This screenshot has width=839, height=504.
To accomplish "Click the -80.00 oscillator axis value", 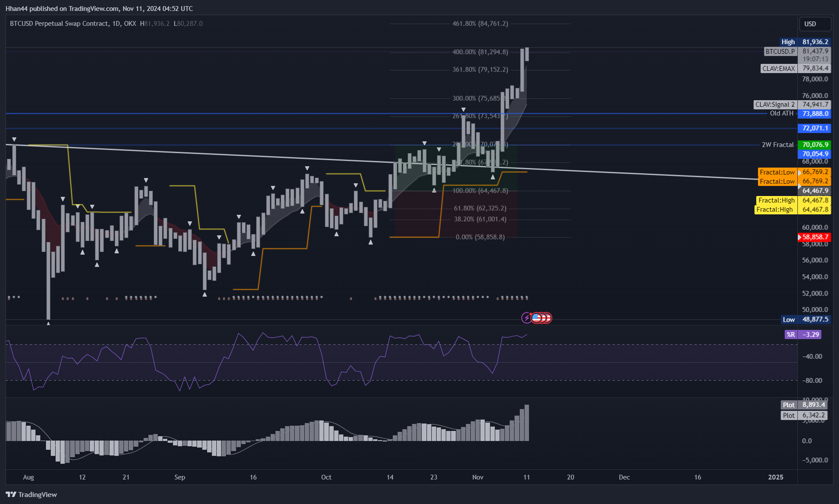I will tap(812, 381).
